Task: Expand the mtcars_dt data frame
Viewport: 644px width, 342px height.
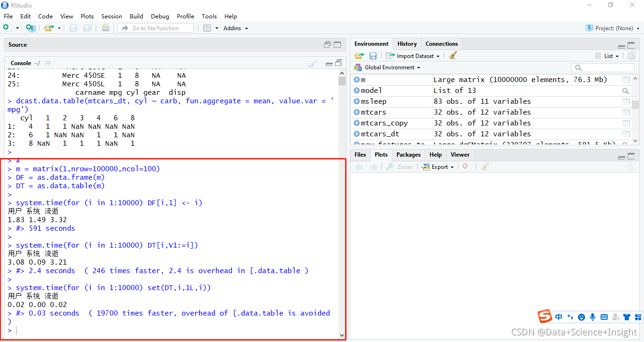Action: coord(357,134)
